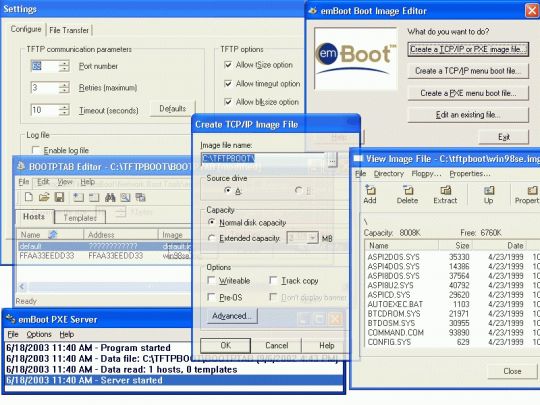The width and height of the screenshot is (540, 405).
Task: Open Floppy... menu in View Image File
Action: (426, 174)
